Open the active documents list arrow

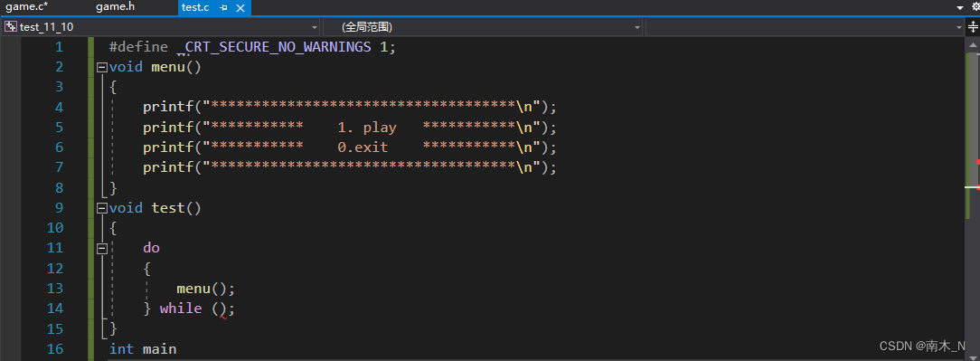960,7
